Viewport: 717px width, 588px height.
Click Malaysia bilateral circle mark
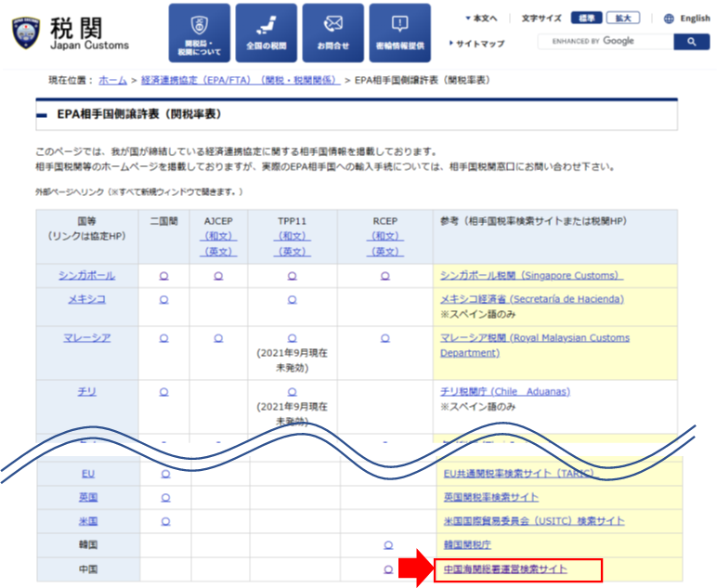point(163,338)
